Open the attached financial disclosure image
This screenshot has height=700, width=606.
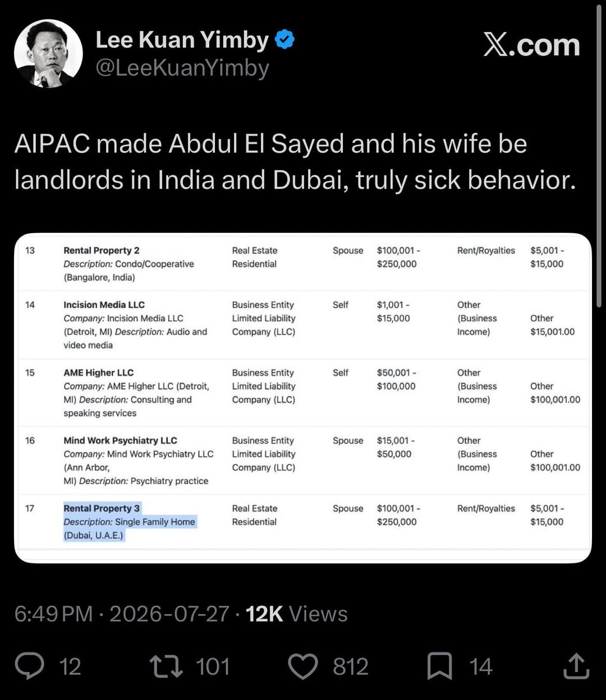303,398
